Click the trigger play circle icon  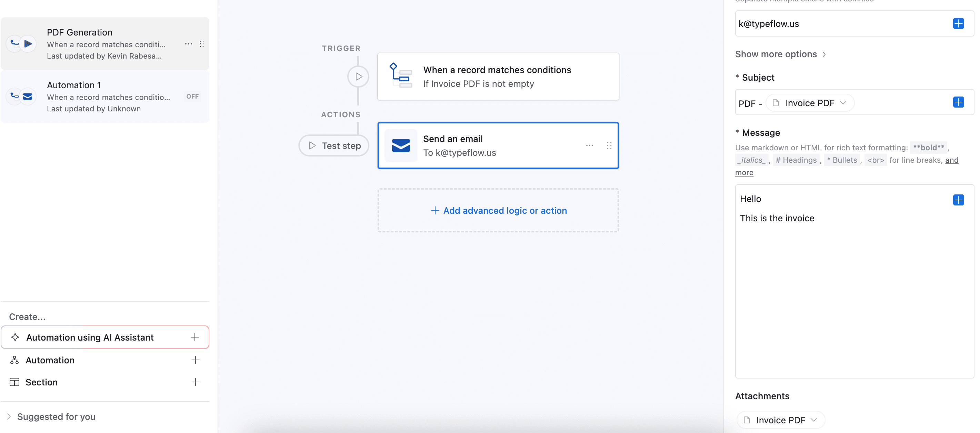358,77
